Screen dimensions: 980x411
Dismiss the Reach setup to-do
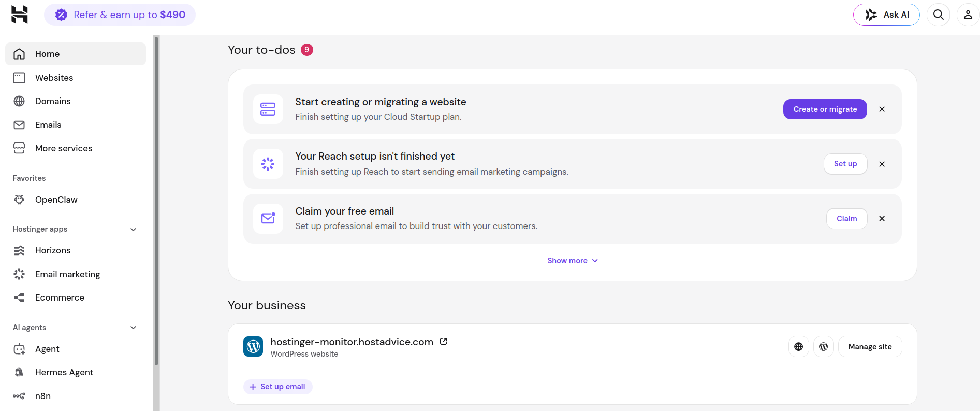click(x=882, y=164)
